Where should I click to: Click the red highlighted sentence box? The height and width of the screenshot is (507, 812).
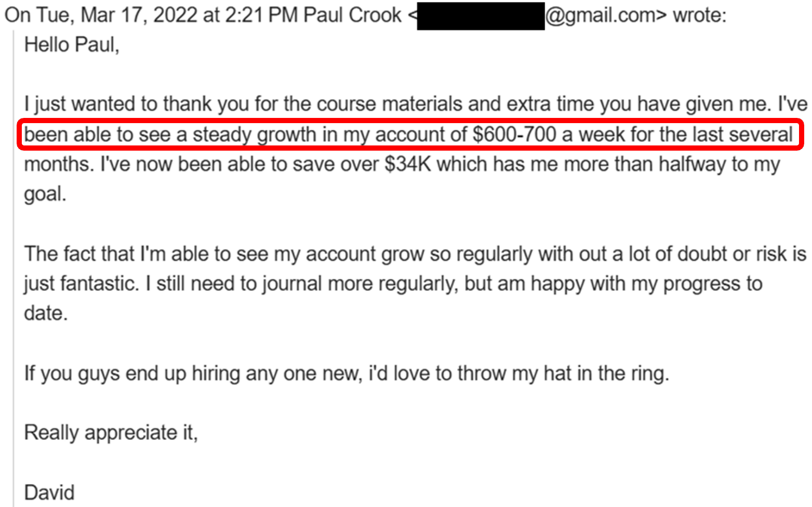click(x=410, y=135)
